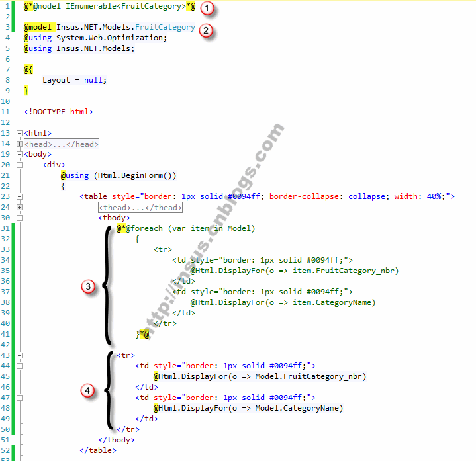Viewport: 476px width, 461px height.
Task: Click item.FruitCategory_nbr on line 35
Action: (344, 271)
